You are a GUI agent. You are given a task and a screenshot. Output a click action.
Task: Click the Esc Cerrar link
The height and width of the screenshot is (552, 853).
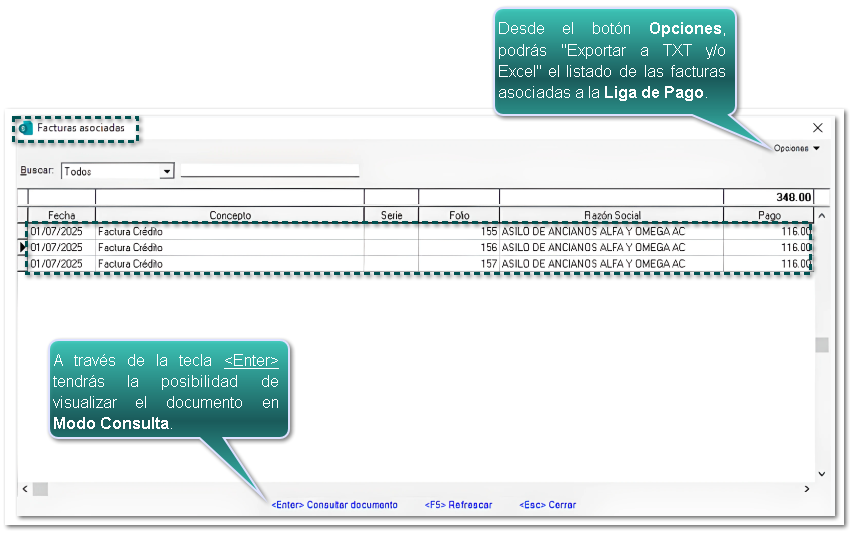click(x=547, y=505)
